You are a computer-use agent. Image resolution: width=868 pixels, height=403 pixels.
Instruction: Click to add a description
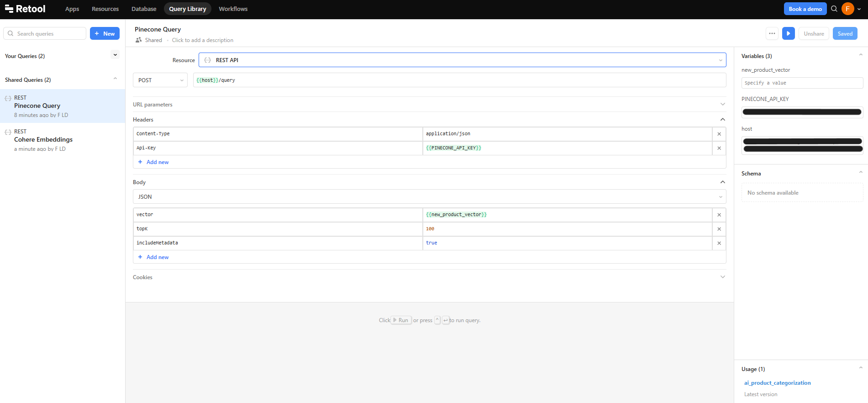click(x=203, y=40)
